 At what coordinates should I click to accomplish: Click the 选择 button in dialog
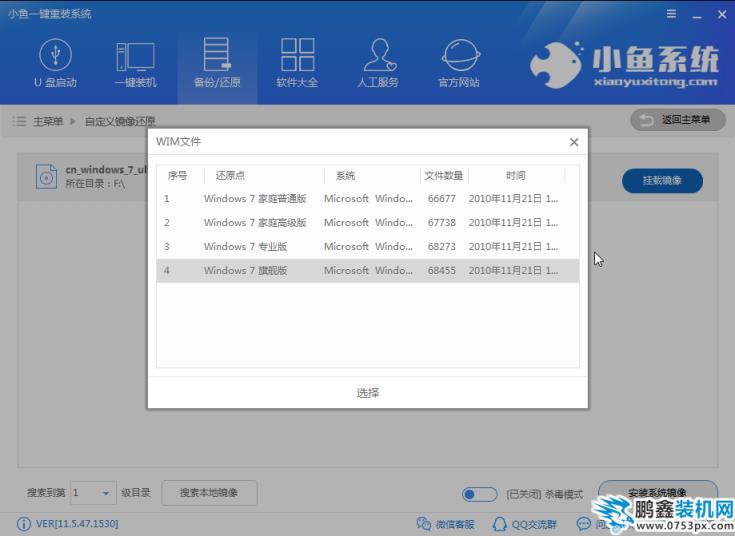point(368,393)
